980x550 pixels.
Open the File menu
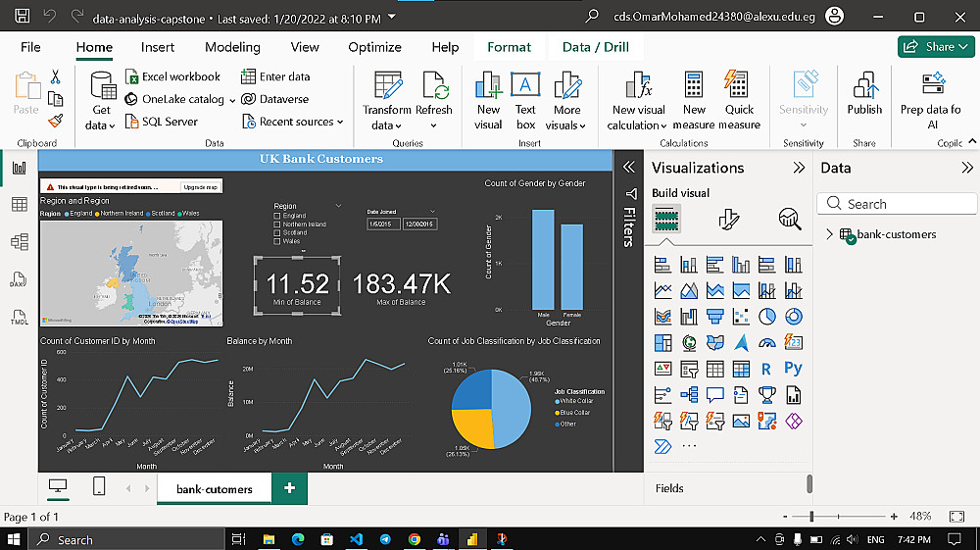[x=30, y=47]
